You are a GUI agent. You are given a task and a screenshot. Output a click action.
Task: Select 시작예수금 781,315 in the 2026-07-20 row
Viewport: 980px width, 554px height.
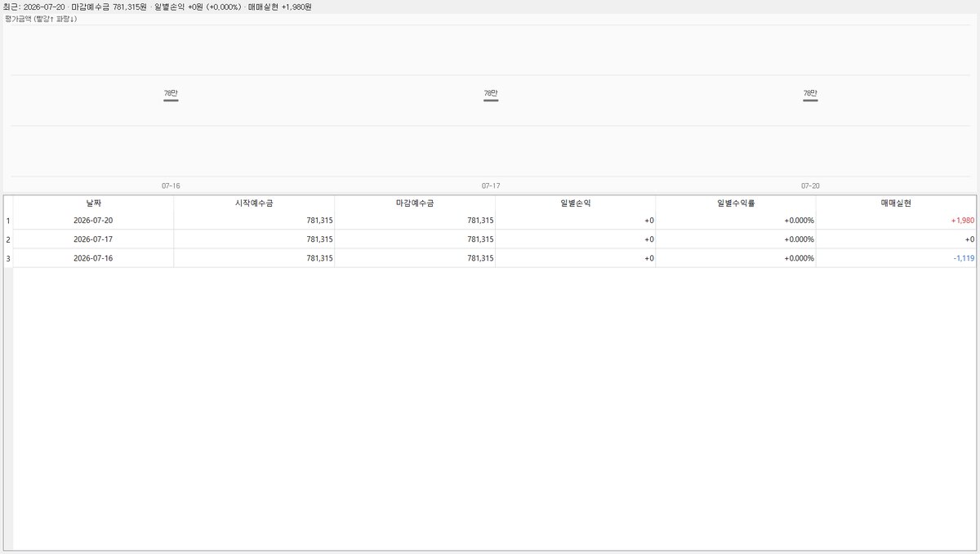pyautogui.click(x=254, y=221)
